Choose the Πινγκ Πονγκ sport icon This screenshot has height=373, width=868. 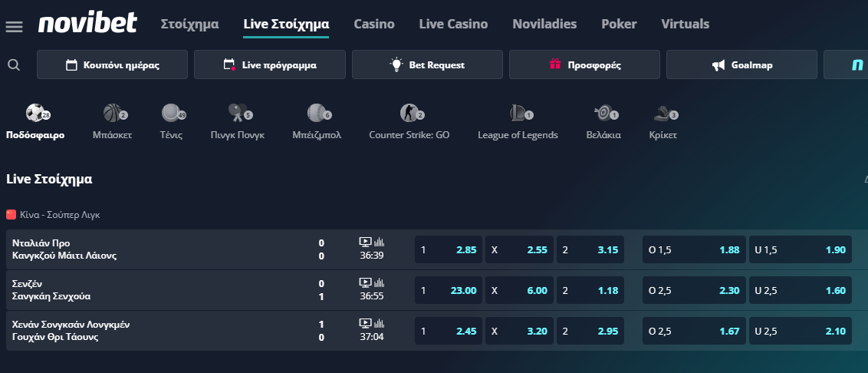pyautogui.click(x=237, y=114)
